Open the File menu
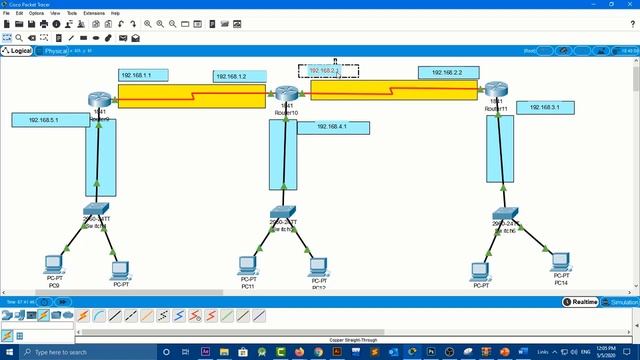This screenshot has height=360, width=640. (6, 13)
